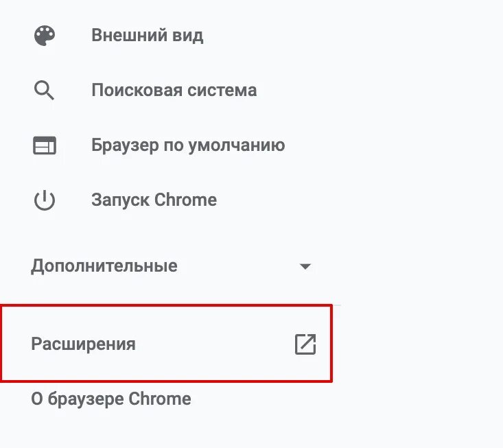Click the magnifying glass icon

pos(44,90)
